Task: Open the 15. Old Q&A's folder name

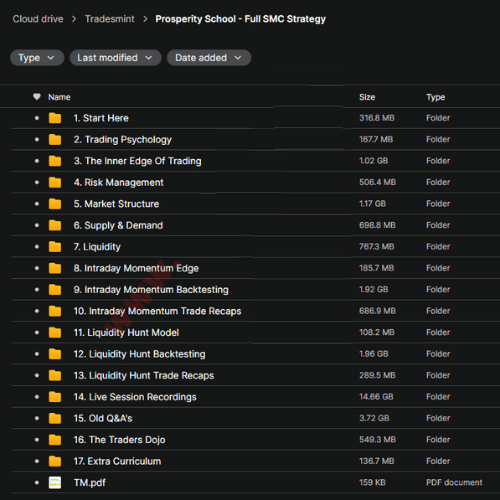Action: (x=103, y=418)
